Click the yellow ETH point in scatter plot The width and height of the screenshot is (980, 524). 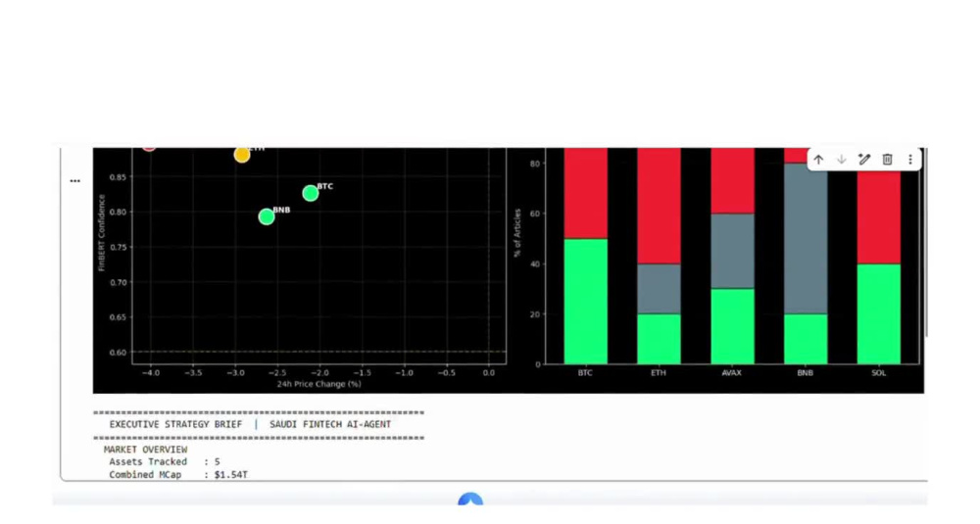coord(242,155)
